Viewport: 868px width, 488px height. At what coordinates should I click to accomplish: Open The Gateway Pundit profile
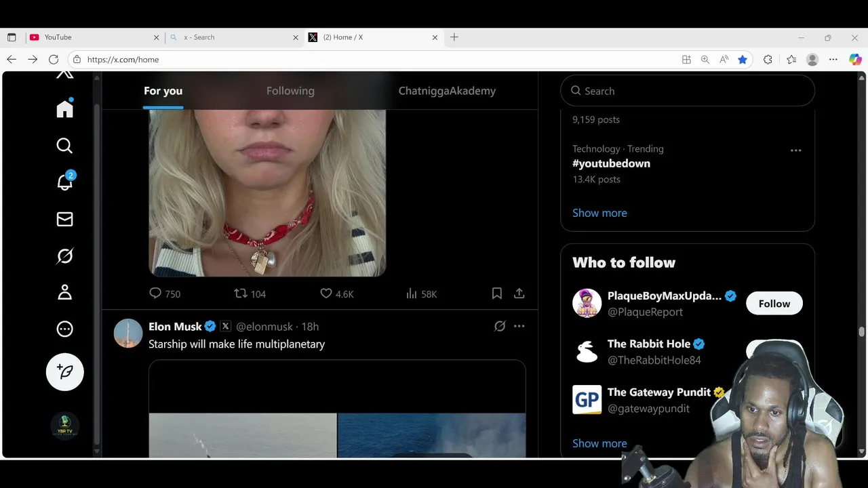[x=658, y=392]
